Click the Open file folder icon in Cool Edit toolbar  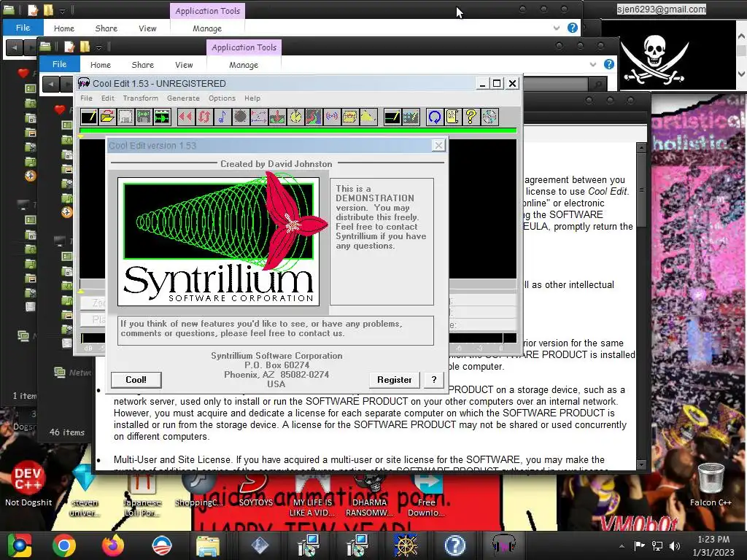107,117
